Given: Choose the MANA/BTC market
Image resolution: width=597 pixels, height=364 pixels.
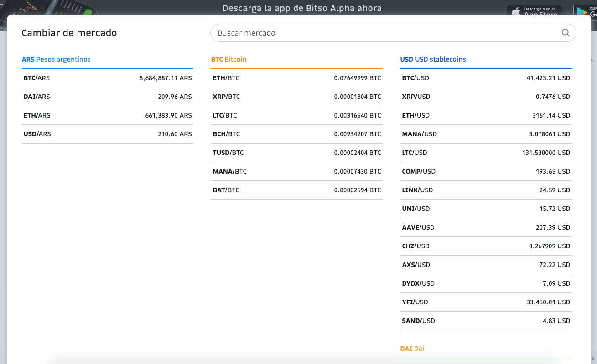Looking at the screenshot, I should [x=296, y=171].
